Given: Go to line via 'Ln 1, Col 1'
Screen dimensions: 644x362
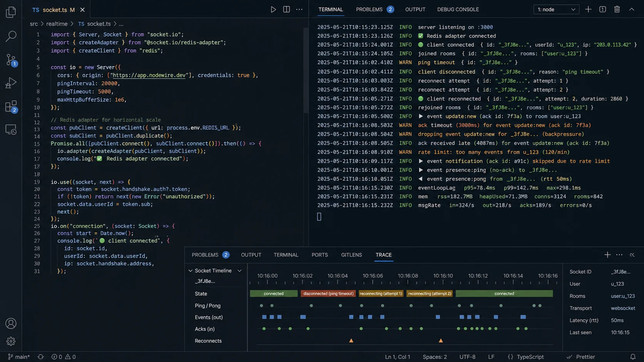Looking at the screenshot, I should (x=397, y=357).
